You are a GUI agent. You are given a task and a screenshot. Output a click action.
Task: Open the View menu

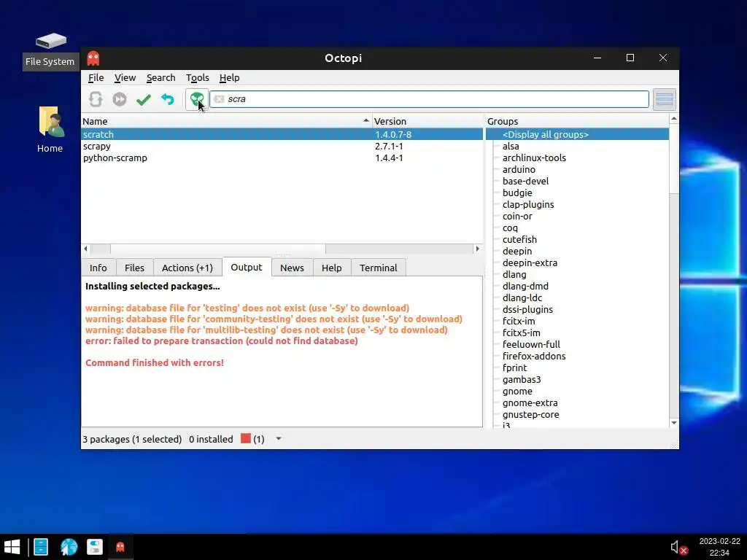click(x=125, y=77)
